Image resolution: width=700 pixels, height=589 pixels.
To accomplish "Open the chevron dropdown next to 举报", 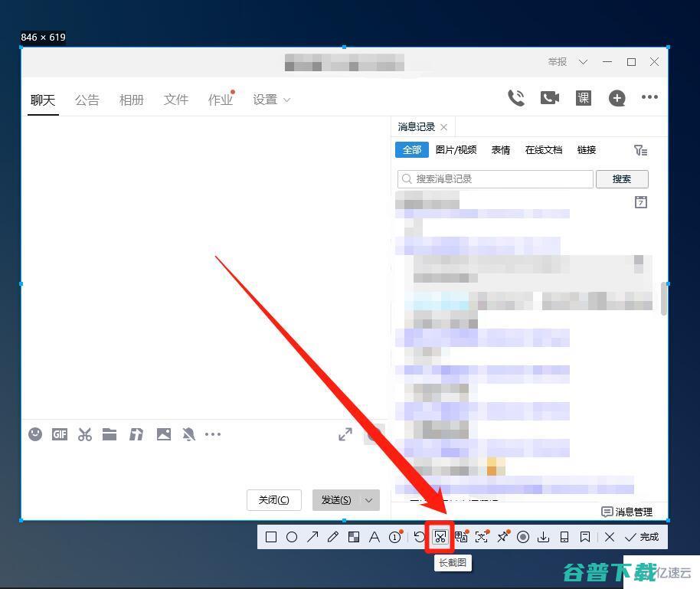I will point(583,61).
